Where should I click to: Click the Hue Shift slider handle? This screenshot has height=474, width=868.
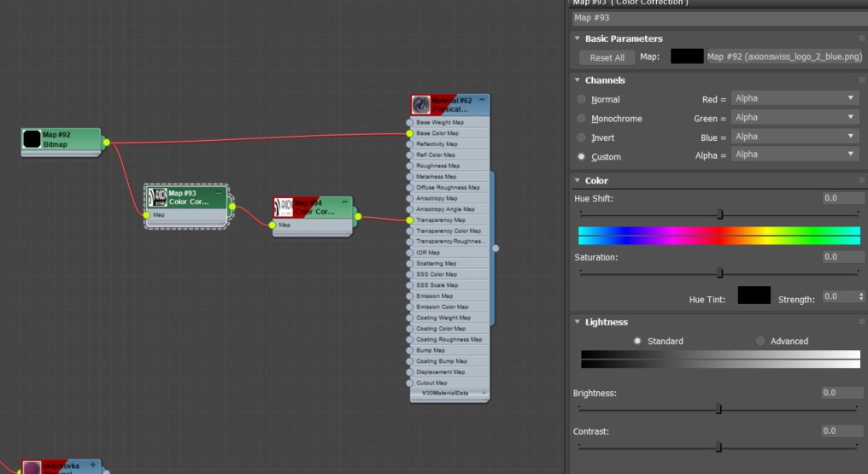[x=720, y=214]
